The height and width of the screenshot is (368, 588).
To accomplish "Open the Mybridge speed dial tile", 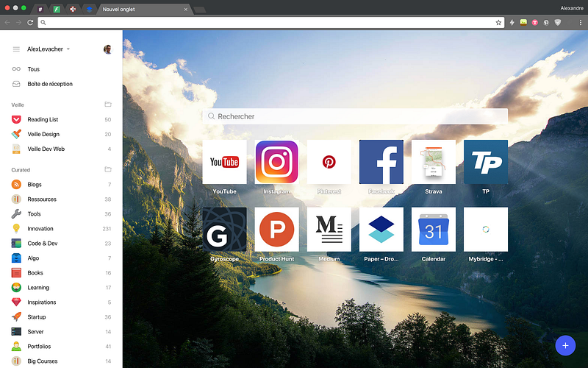I will coord(486,229).
